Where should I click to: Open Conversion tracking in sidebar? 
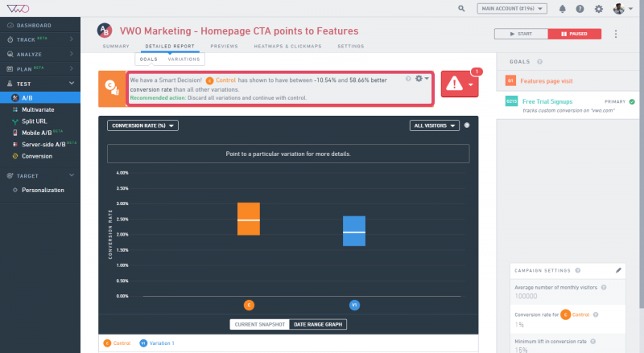click(x=36, y=156)
